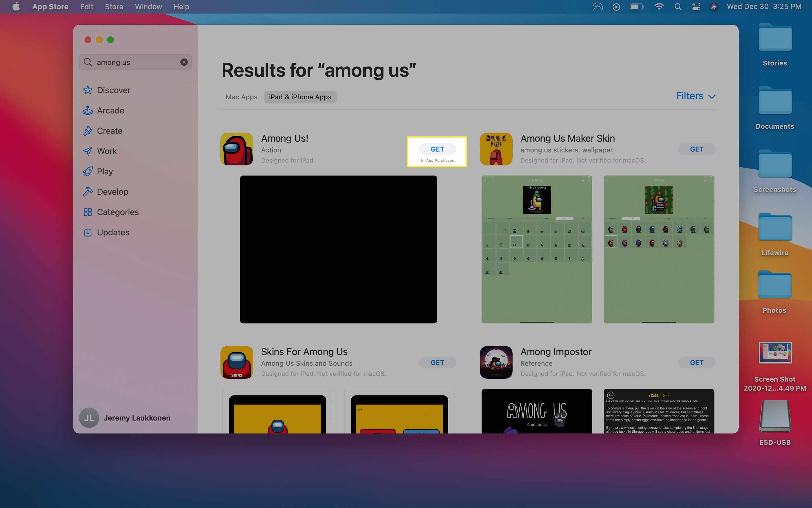Open Control Center in menu bar

696,7
